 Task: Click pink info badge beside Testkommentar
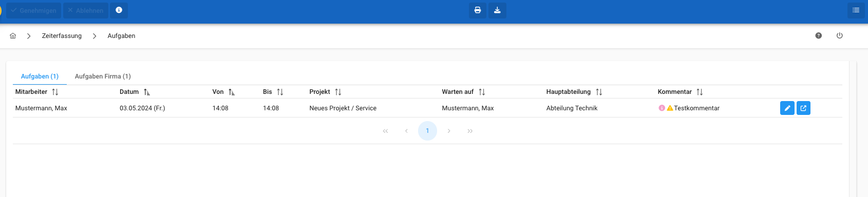click(662, 108)
